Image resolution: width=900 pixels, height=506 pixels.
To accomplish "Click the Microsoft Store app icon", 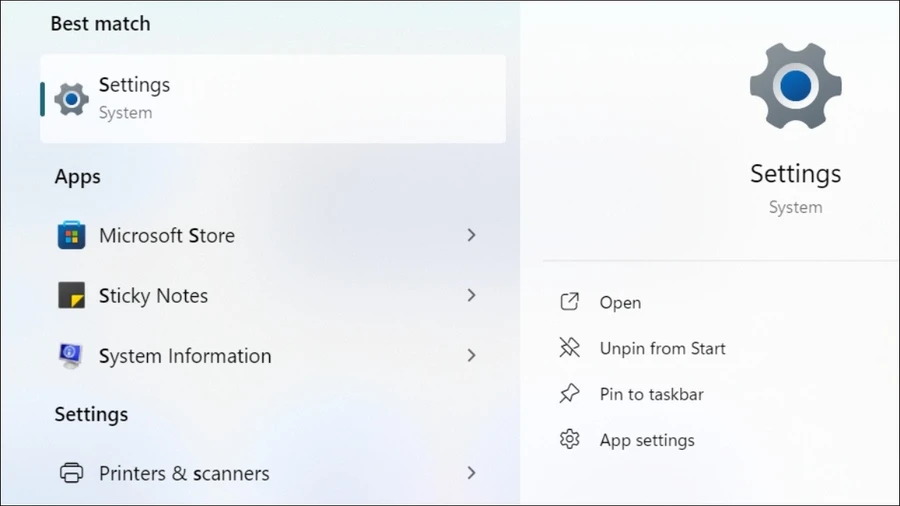I will tap(72, 235).
